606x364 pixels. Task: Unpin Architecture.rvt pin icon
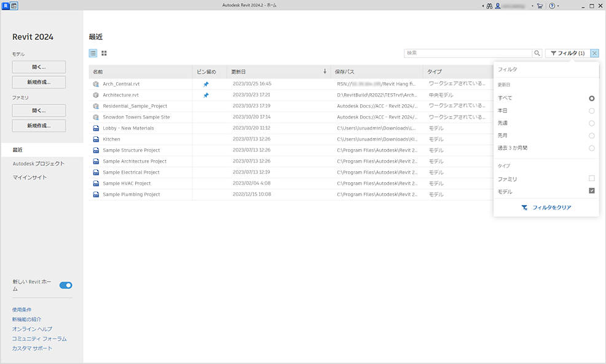pyautogui.click(x=206, y=95)
